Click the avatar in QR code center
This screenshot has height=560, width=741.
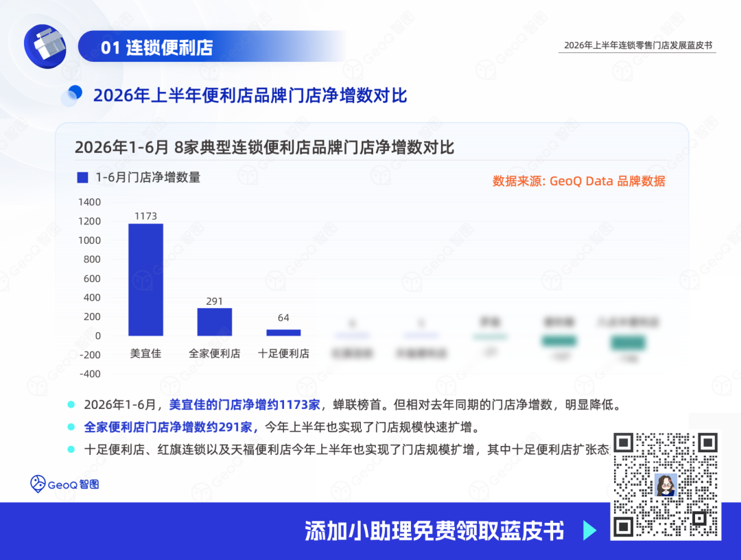click(666, 485)
